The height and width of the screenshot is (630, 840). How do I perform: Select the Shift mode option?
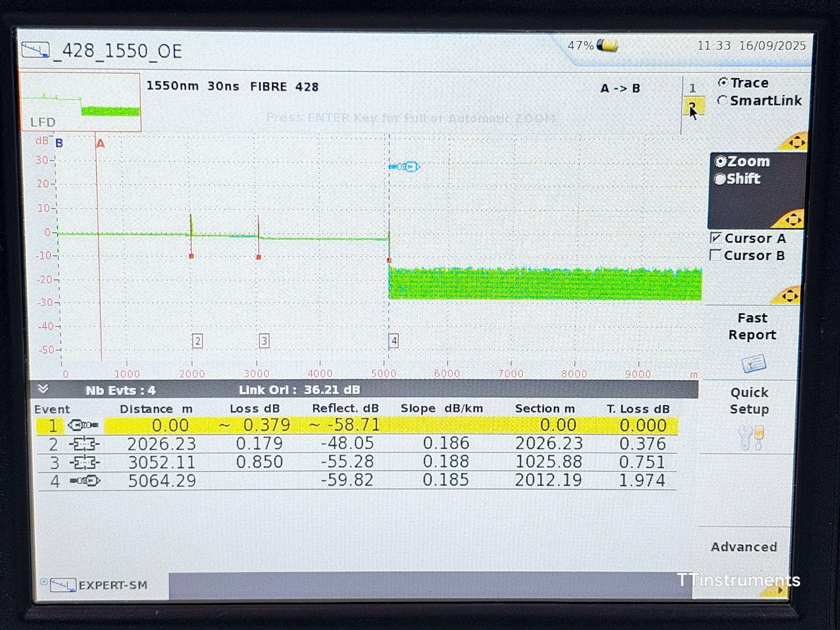pos(720,179)
